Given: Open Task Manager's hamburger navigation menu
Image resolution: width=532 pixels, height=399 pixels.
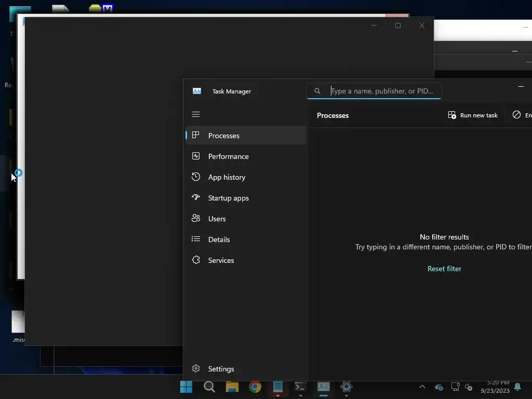Looking at the screenshot, I should (196, 114).
